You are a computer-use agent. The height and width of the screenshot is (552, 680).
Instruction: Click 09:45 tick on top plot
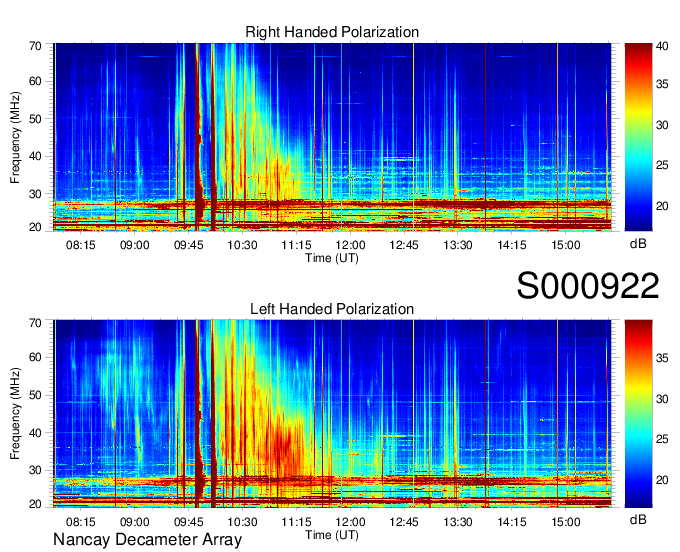point(189,245)
